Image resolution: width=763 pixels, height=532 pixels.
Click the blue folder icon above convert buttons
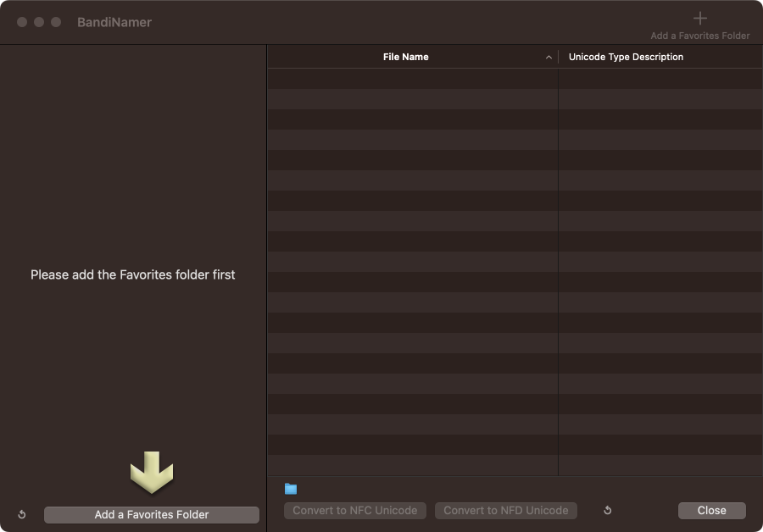(291, 489)
